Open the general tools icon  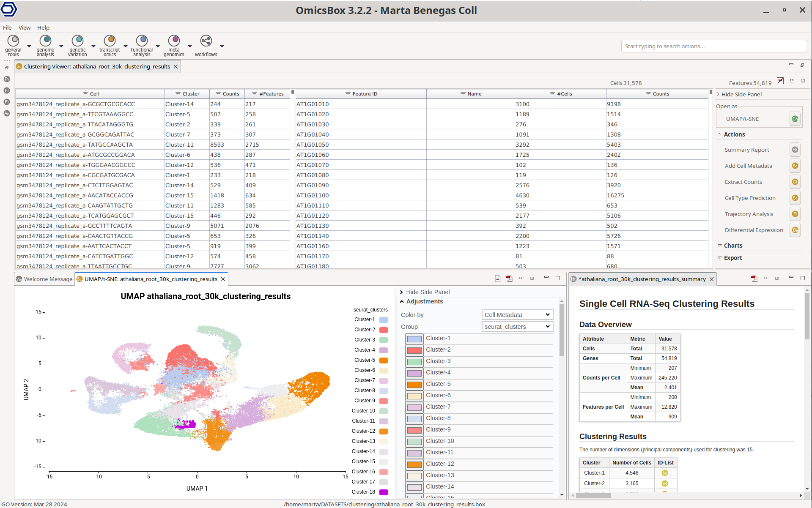[x=14, y=41]
